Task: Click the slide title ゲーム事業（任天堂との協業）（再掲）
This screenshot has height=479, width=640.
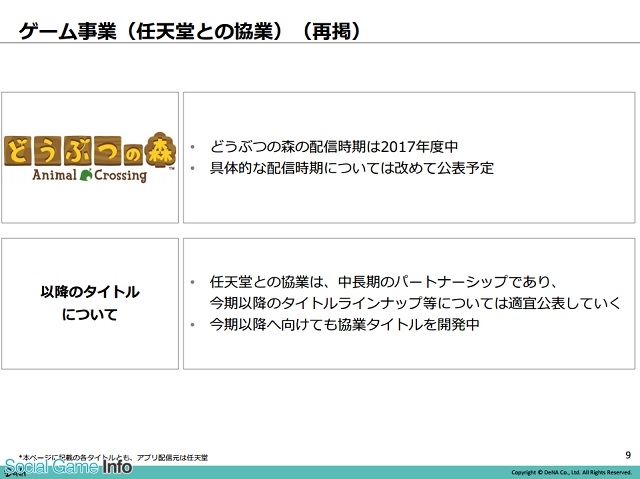Action: click(190, 31)
